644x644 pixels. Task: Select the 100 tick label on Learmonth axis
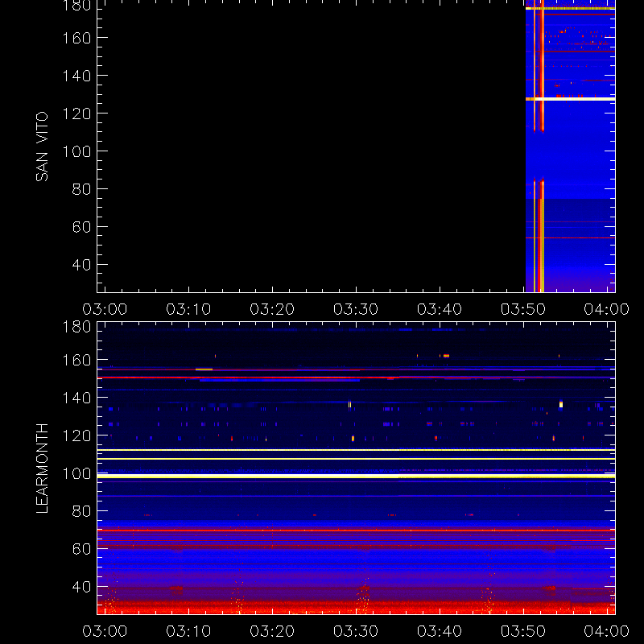pyautogui.click(x=76, y=473)
